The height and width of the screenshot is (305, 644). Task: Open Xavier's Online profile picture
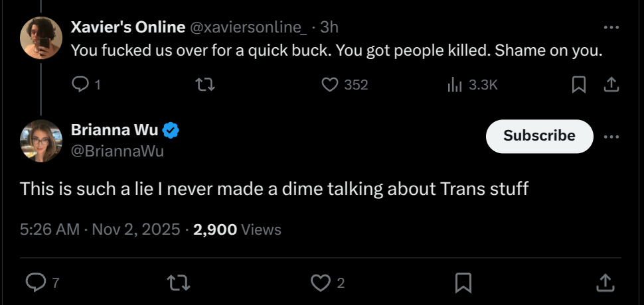coord(42,37)
